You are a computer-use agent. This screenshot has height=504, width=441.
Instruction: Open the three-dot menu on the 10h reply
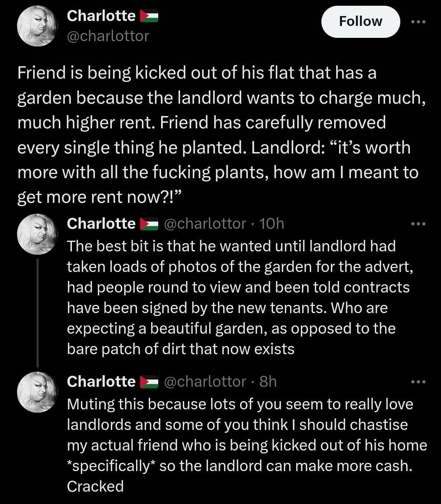tap(418, 224)
